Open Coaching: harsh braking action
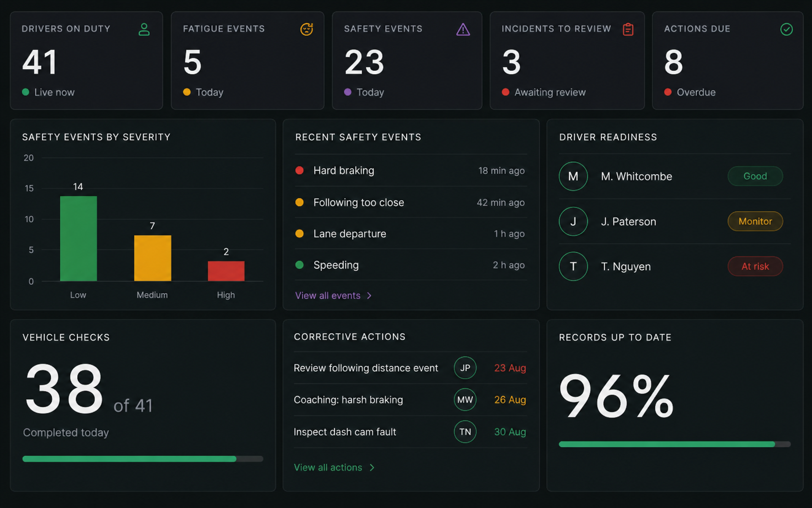This screenshot has width=812, height=508. (x=348, y=400)
